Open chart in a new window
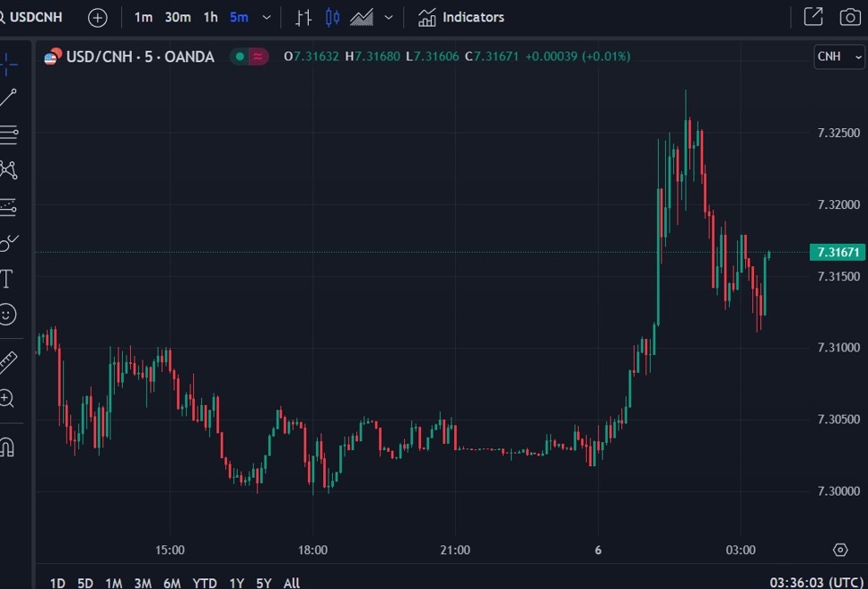This screenshot has height=589, width=868. pyautogui.click(x=813, y=17)
